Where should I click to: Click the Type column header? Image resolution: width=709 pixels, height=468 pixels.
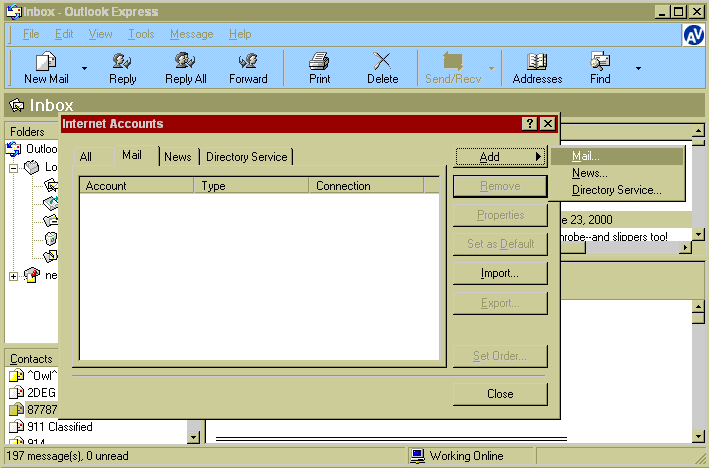click(x=251, y=186)
